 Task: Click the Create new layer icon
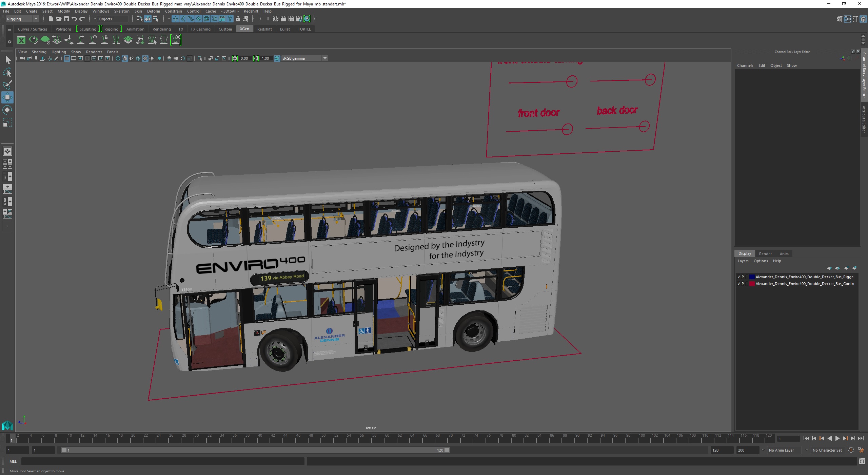(x=846, y=268)
